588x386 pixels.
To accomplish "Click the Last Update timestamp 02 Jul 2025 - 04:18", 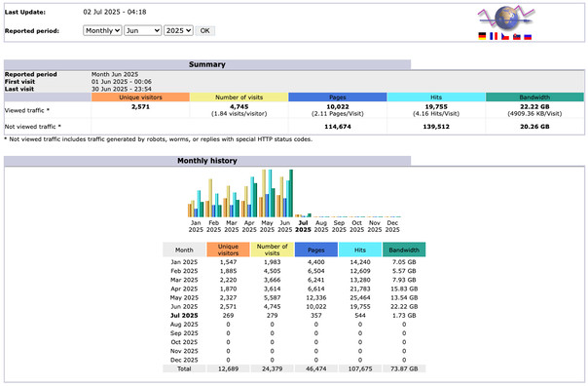I will 115,12.
